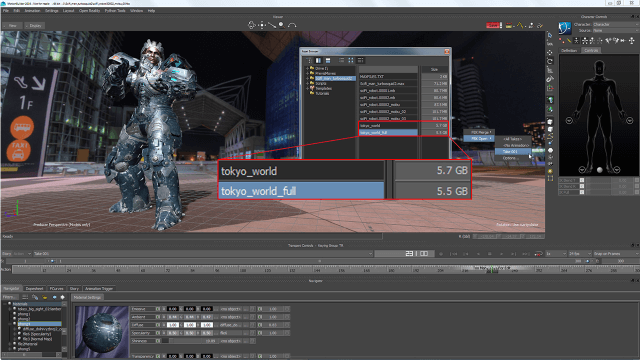The image size is (640, 360).
Task: Select tokyo_world file in Asset Browser
Action: (x=388, y=126)
